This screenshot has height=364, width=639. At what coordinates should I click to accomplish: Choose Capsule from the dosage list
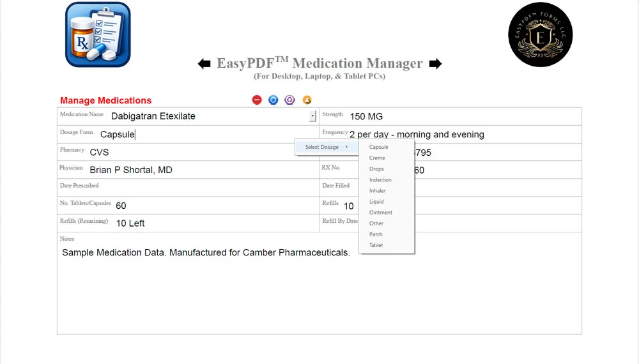pyautogui.click(x=378, y=147)
